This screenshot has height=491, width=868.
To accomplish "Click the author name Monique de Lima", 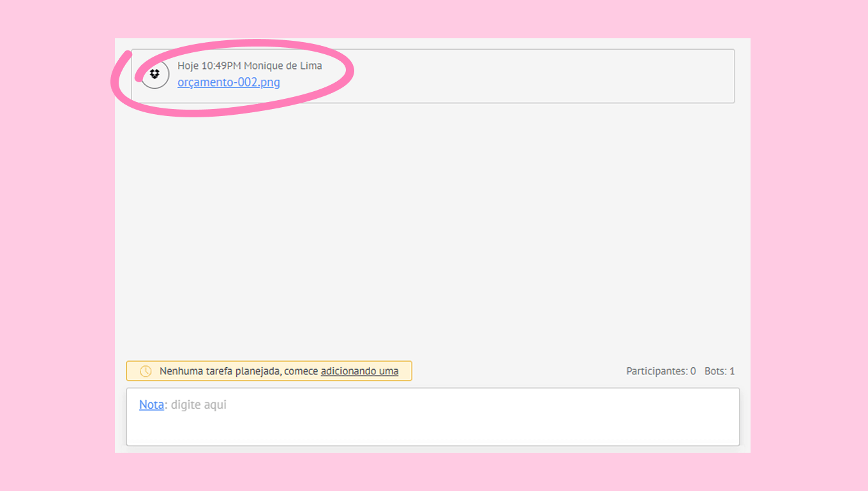I will (283, 66).
